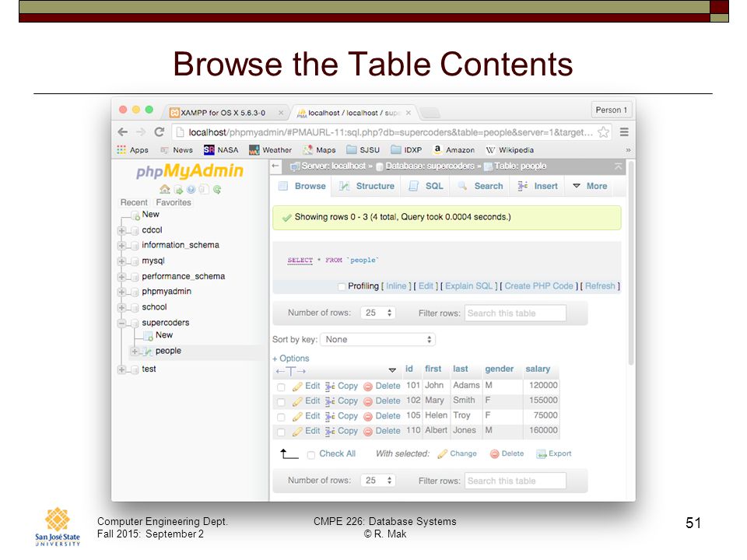Screen dimensions: 747x560
Task: Open the information_schema database
Action: (180, 245)
